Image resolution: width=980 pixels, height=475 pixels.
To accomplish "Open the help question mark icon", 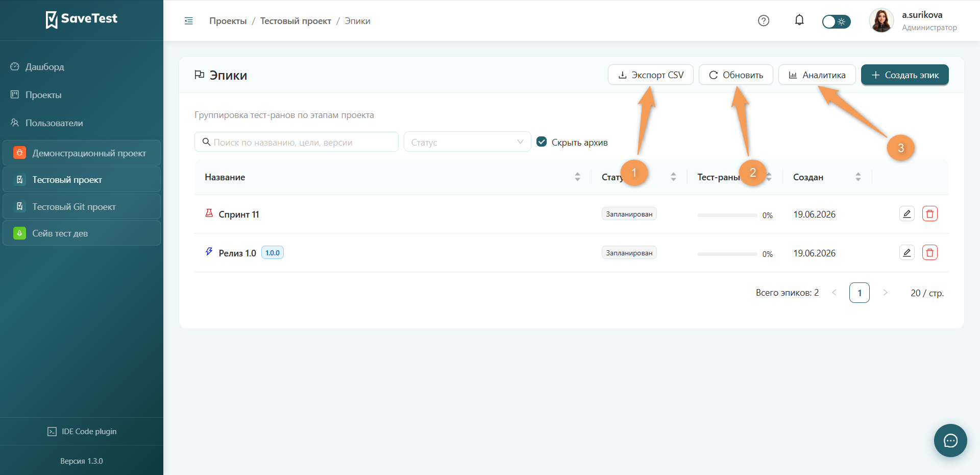I will click(764, 21).
